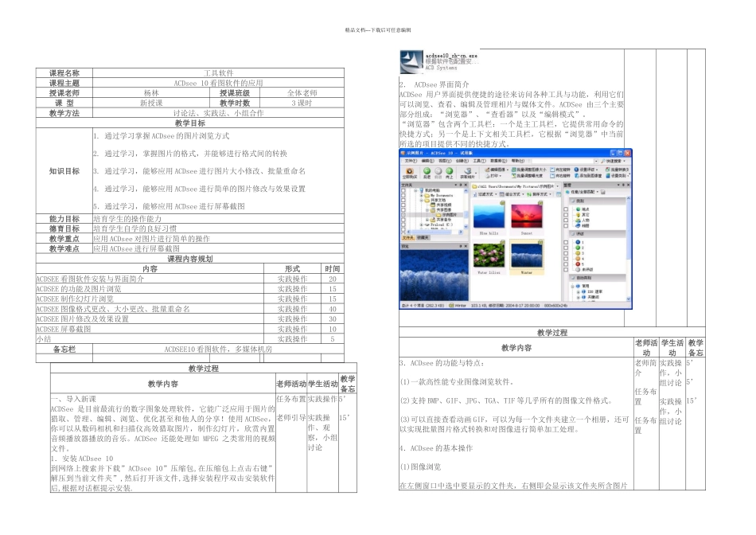Click the 向右旋转 (Rotate right) icon
The image size is (756, 535).
click(552, 176)
